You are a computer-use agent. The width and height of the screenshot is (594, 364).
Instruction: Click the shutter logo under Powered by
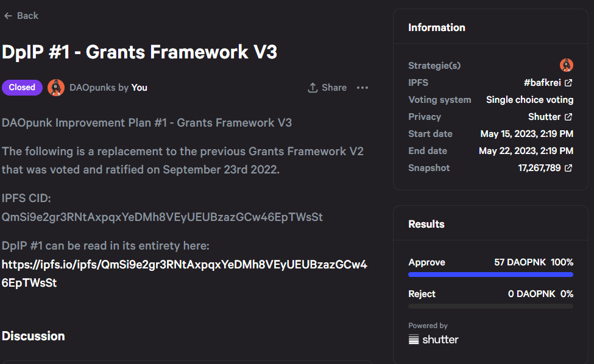pos(433,340)
